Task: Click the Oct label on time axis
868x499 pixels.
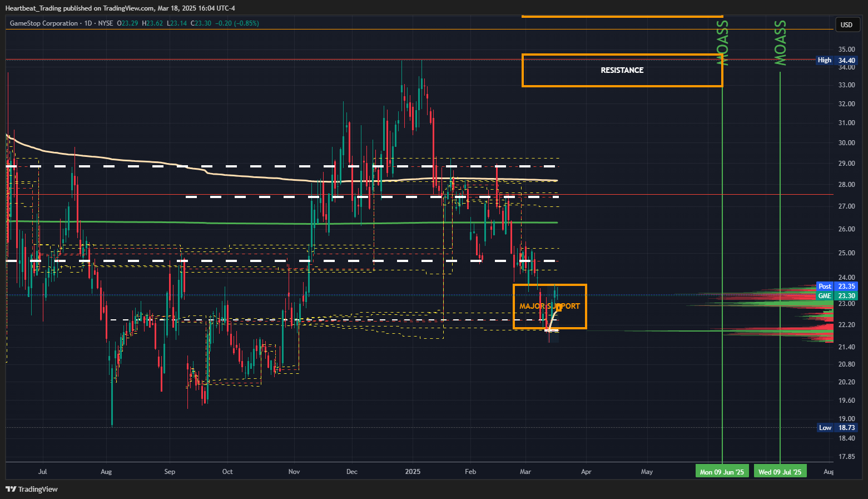Action: pos(227,472)
